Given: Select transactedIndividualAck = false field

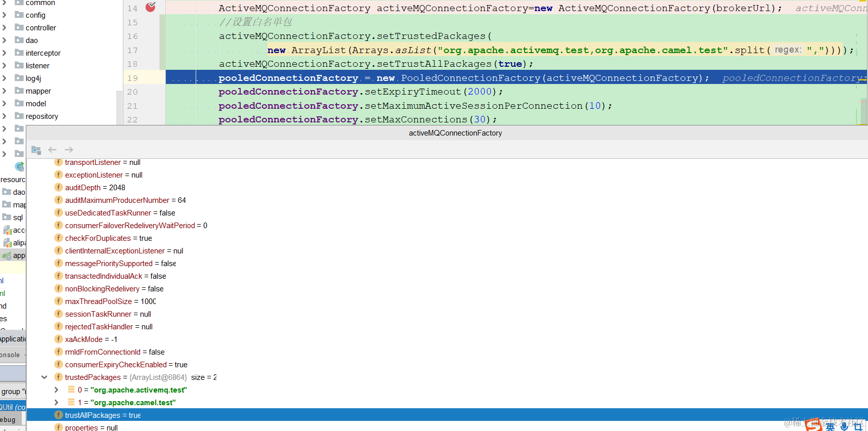Looking at the screenshot, I should [x=115, y=276].
